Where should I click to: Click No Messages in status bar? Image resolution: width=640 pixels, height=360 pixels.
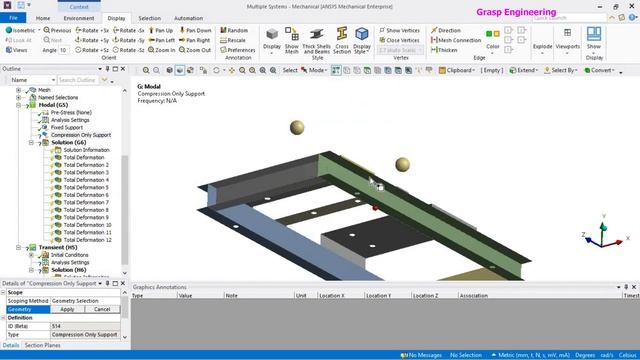click(x=421, y=355)
